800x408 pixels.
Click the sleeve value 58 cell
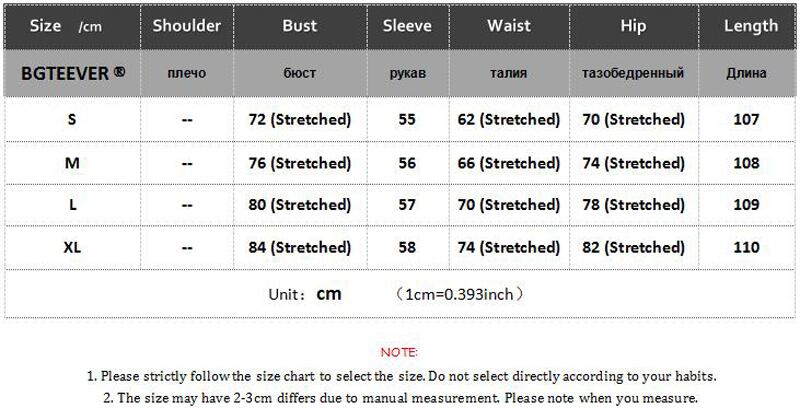click(x=407, y=247)
